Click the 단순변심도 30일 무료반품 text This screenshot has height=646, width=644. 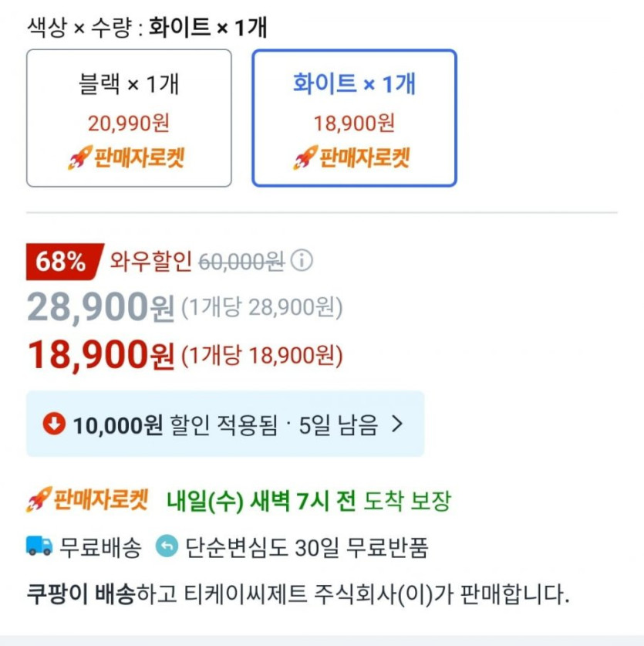pyautogui.click(x=306, y=548)
